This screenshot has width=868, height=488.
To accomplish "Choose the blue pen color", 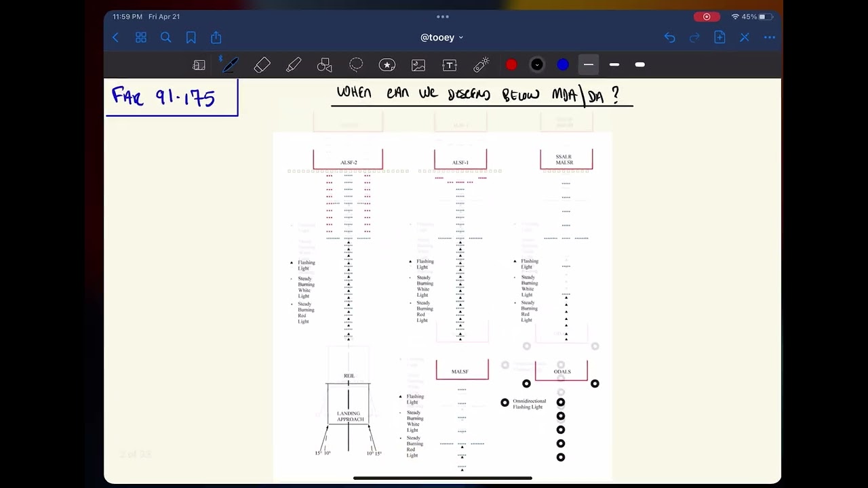I will [x=563, y=65].
